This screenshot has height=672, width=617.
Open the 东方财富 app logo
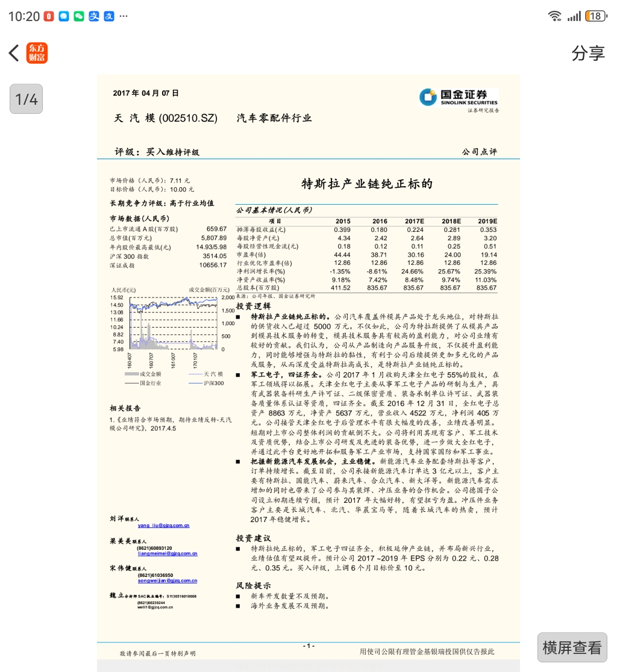pyautogui.click(x=37, y=53)
